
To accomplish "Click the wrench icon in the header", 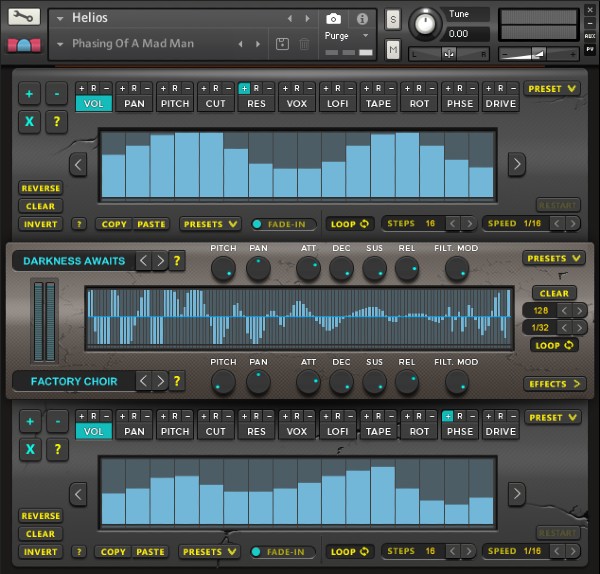I will (23, 18).
